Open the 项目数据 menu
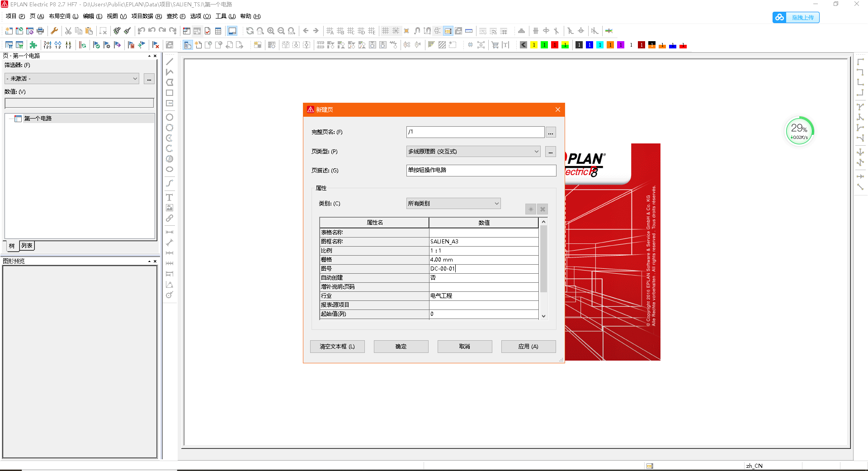Image resolution: width=868 pixels, height=471 pixels. 146,16
